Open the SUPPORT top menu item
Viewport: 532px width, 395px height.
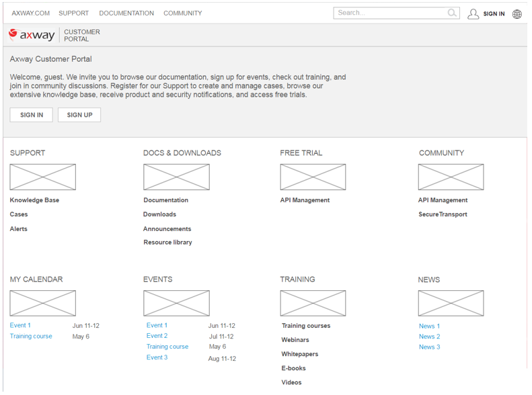pos(73,13)
